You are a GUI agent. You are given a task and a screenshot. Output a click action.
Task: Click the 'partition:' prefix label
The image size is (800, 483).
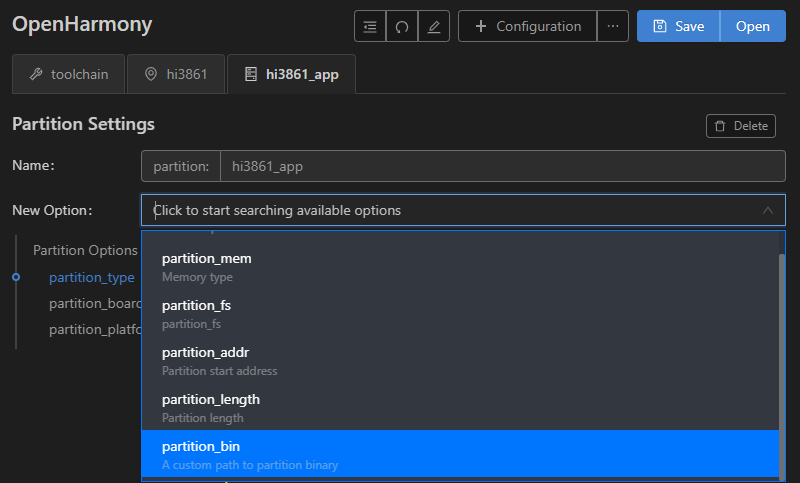click(x=181, y=166)
